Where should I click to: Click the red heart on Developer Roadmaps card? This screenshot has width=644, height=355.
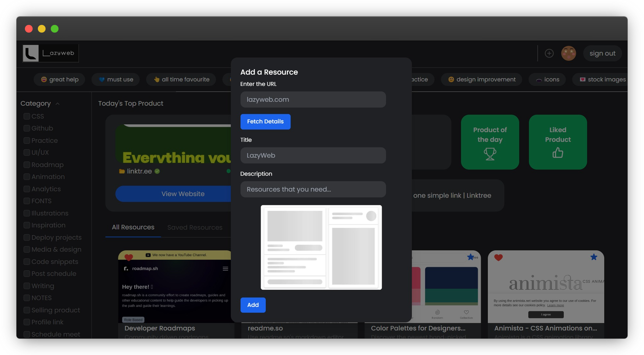129,257
